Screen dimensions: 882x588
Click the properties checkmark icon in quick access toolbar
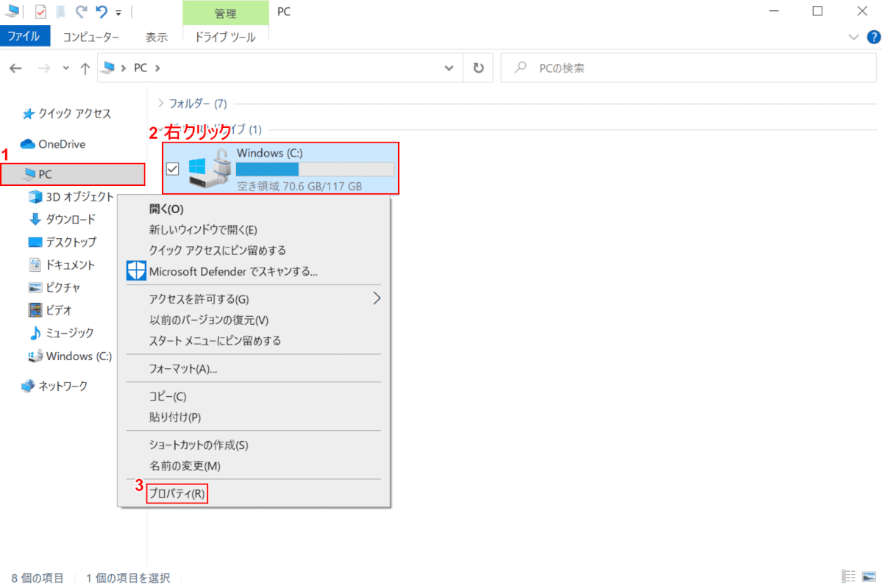pyautogui.click(x=40, y=11)
